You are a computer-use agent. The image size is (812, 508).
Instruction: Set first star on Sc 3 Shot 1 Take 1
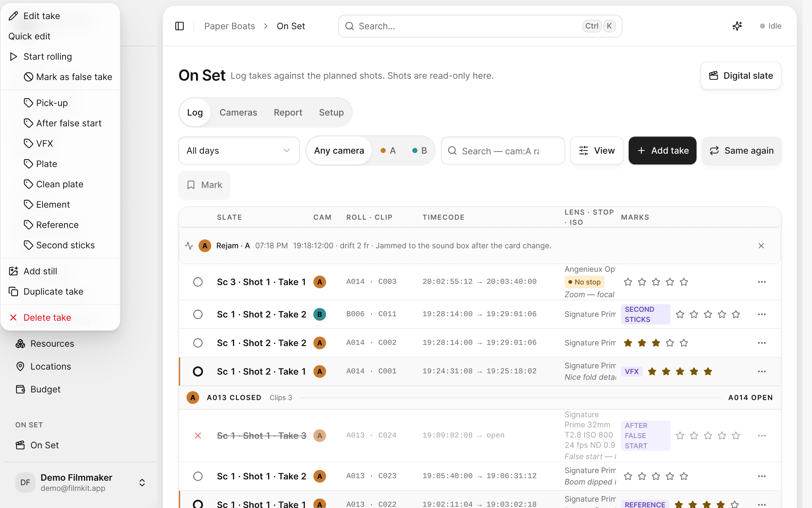[x=628, y=282]
